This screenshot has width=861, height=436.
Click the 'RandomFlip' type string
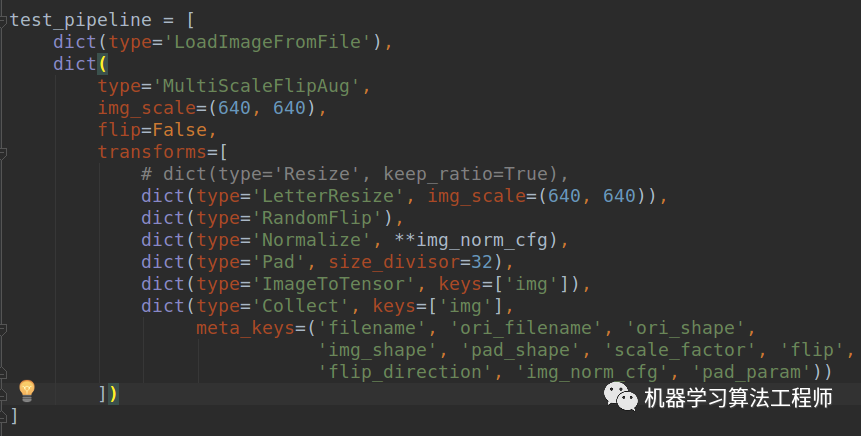pyautogui.click(x=317, y=218)
